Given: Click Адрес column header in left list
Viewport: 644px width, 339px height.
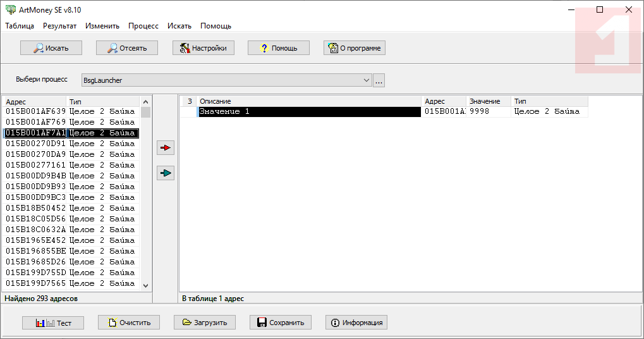Looking at the screenshot, I should click(35, 101).
